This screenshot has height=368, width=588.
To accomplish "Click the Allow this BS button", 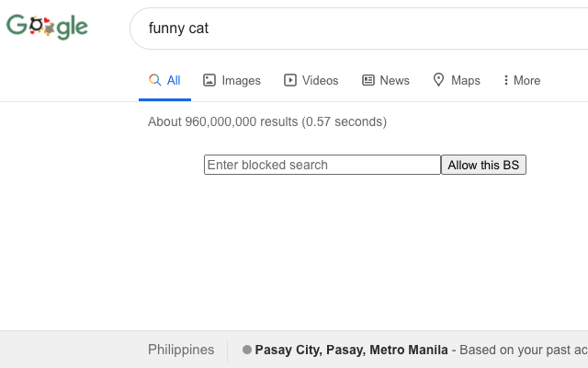I will click(484, 165).
